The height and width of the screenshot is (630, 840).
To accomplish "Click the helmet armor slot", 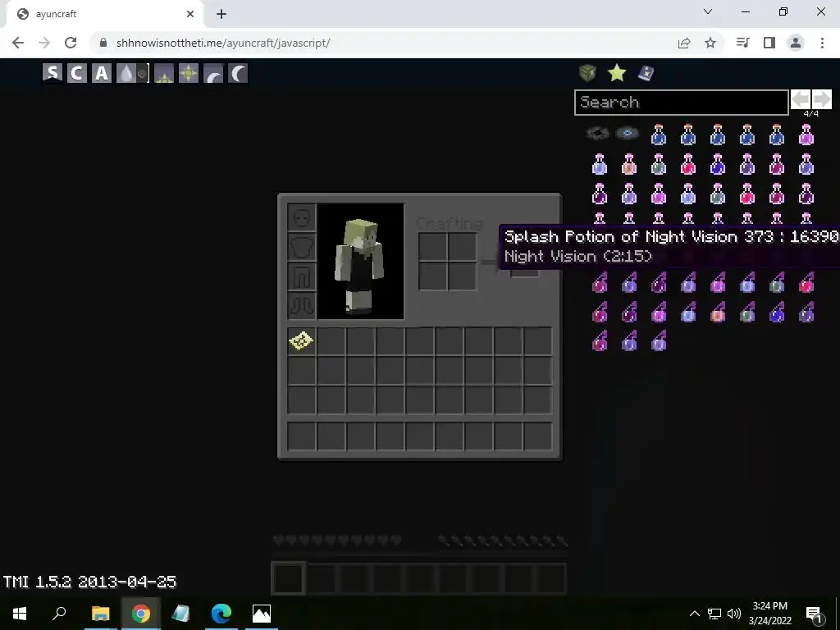I will (x=302, y=217).
